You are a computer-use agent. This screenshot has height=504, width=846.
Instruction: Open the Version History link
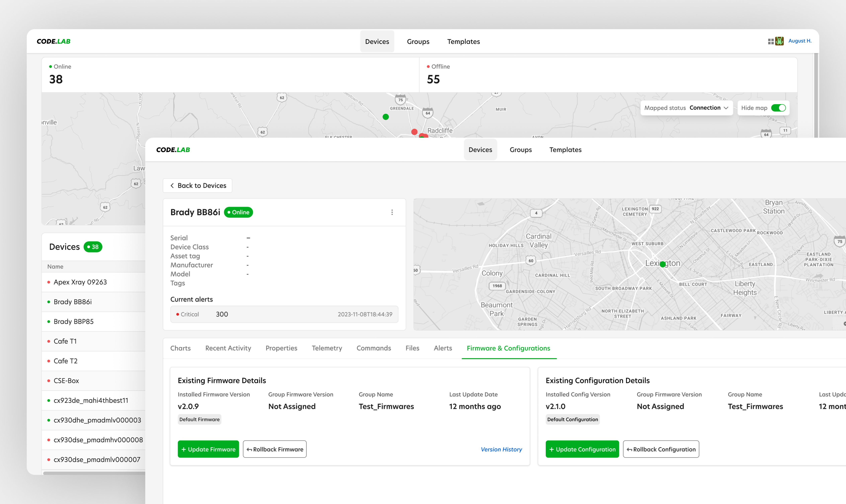point(501,449)
